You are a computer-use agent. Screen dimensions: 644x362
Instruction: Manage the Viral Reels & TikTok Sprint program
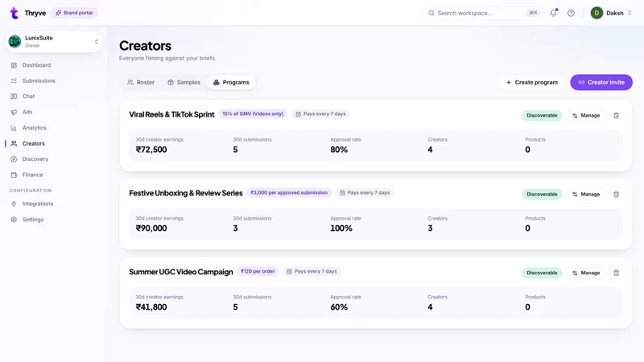[586, 116]
